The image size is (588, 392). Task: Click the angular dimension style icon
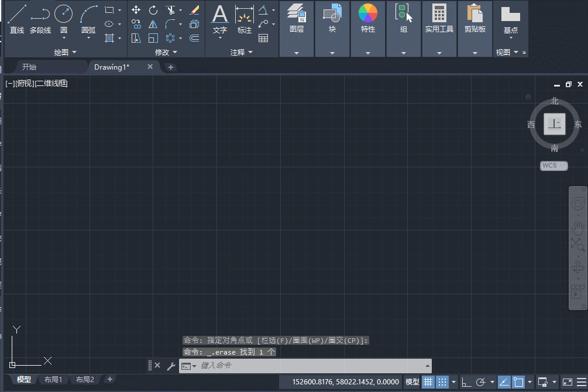coord(263,10)
